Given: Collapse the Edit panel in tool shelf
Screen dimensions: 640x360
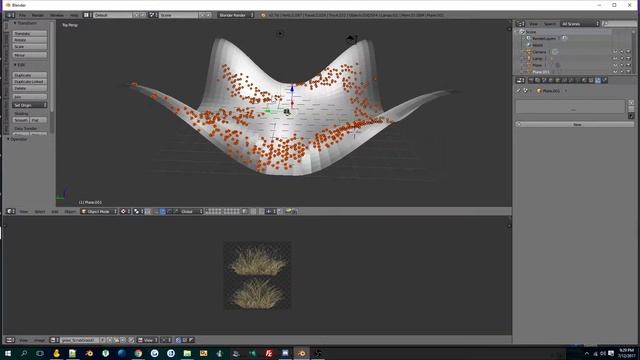Looking at the screenshot, I should coord(19,65).
